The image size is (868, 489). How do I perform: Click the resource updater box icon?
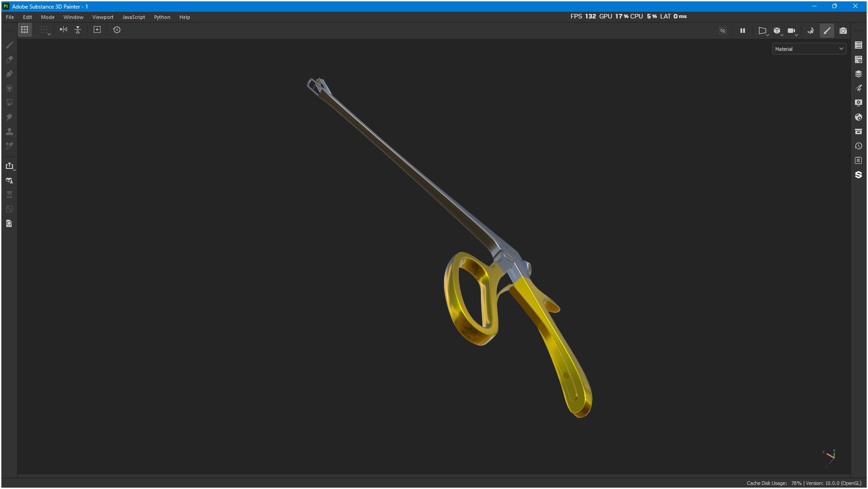(9, 180)
